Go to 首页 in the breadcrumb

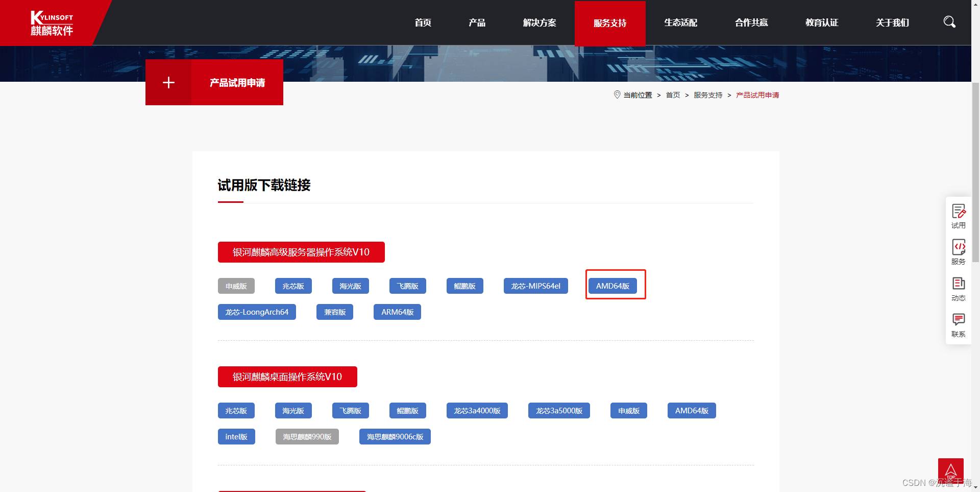click(673, 95)
